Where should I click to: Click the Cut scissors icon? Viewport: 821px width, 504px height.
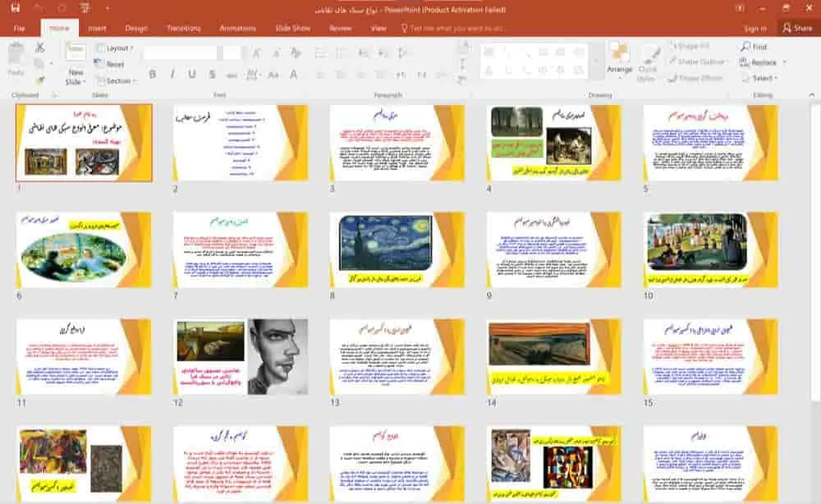click(x=39, y=48)
